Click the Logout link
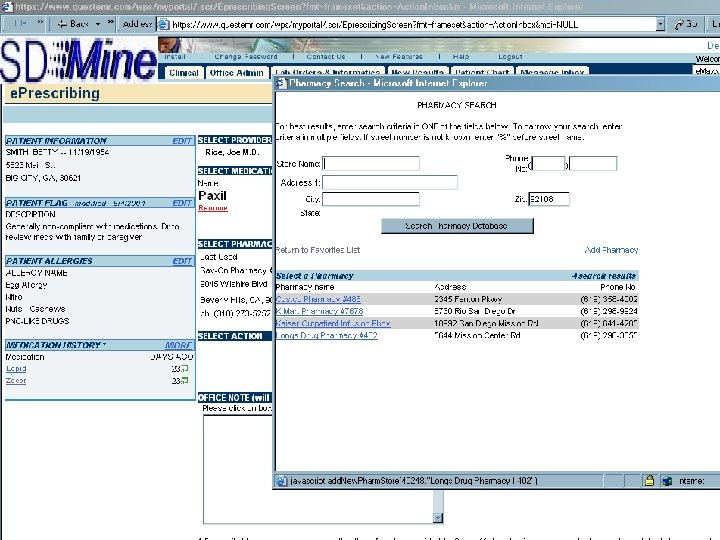The height and width of the screenshot is (540, 720). tap(511, 56)
